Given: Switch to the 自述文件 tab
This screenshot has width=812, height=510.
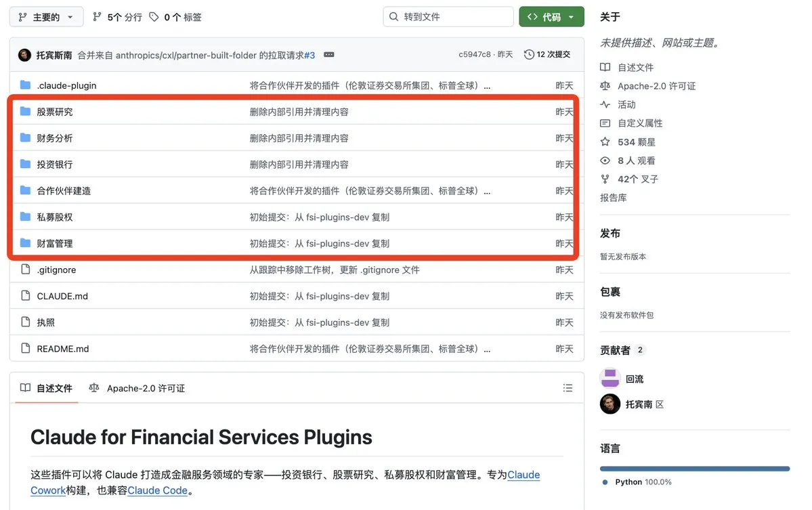Looking at the screenshot, I should [x=46, y=388].
